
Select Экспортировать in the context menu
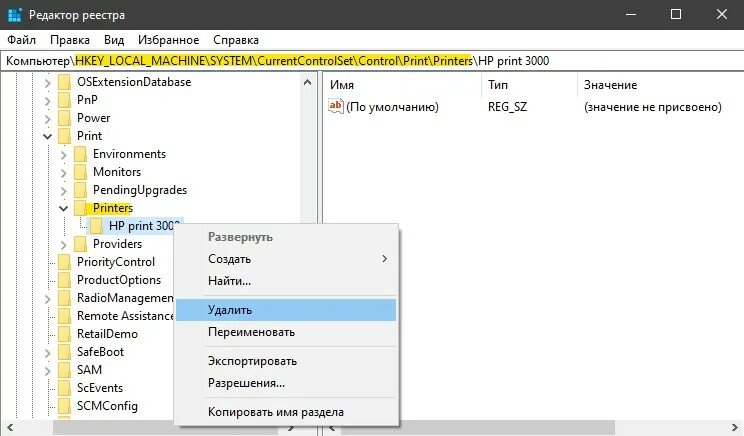[x=286, y=361]
